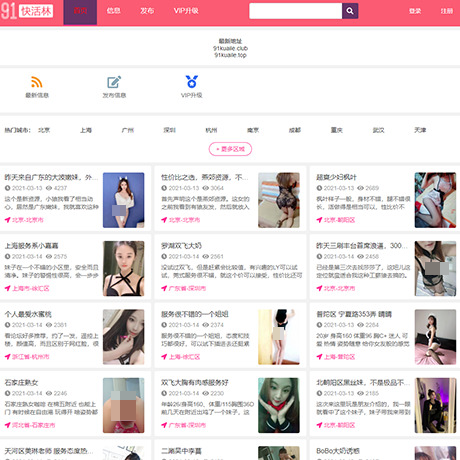Click the 登录 link
The height and width of the screenshot is (460, 460).
(x=415, y=11)
